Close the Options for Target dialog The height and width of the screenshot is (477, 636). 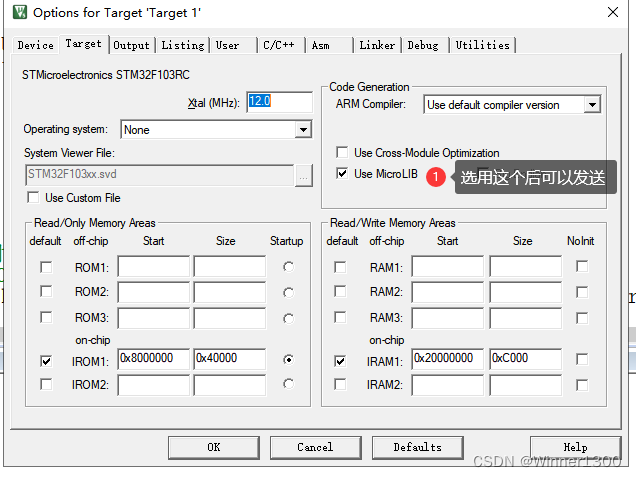click(613, 12)
